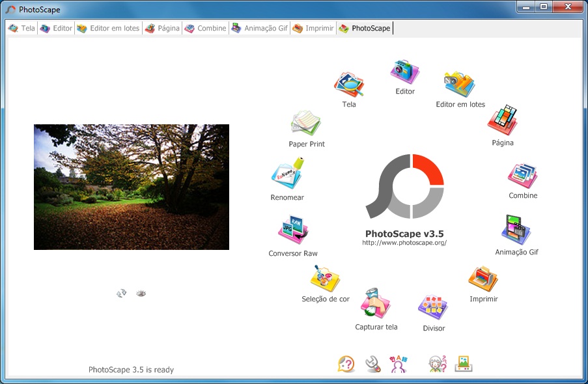Select the Página layout tool icon
Viewport: 588px width, 384px height.
pyautogui.click(x=502, y=119)
